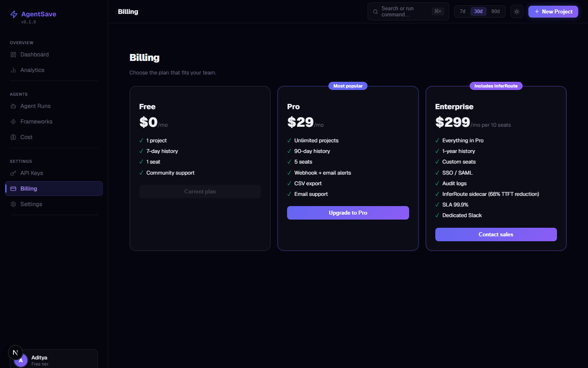Click the round N badge at bottom left
This screenshot has height=368, width=588.
(x=16, y=352)
